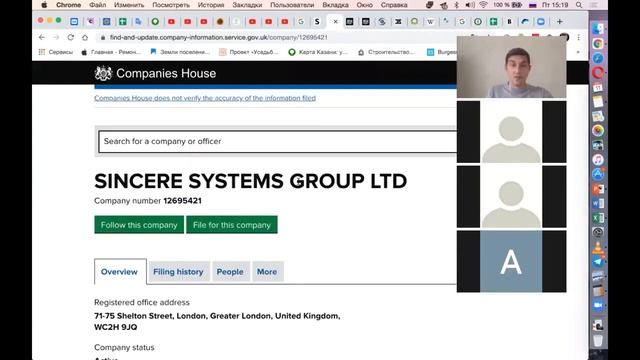
Task: Open Notes app in the dock
Action: click(598, 102)
